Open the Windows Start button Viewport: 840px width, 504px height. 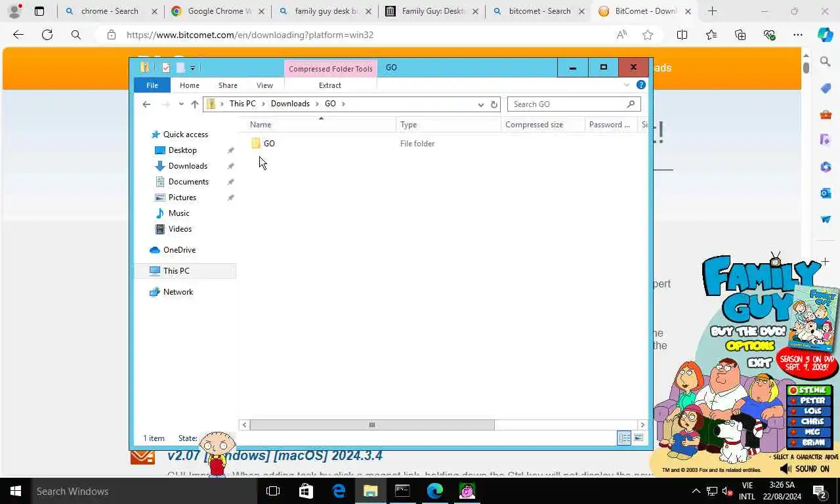(x=15, y=491)
